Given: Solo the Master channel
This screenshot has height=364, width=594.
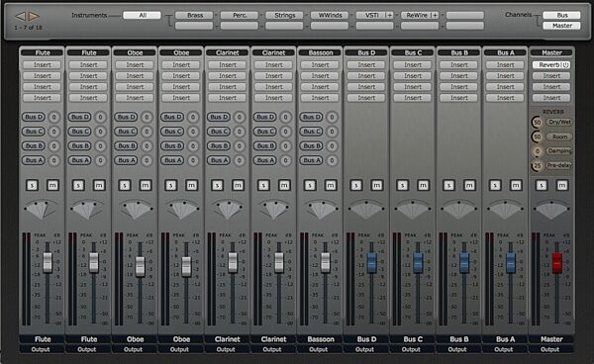Looking at the screenshot, I should [x=542, y=185].
